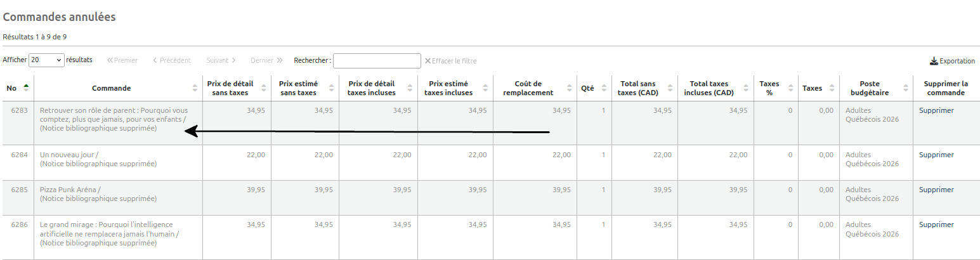Click Supprimer for order 6283
The image size is (980, 260).
point(936,110)
